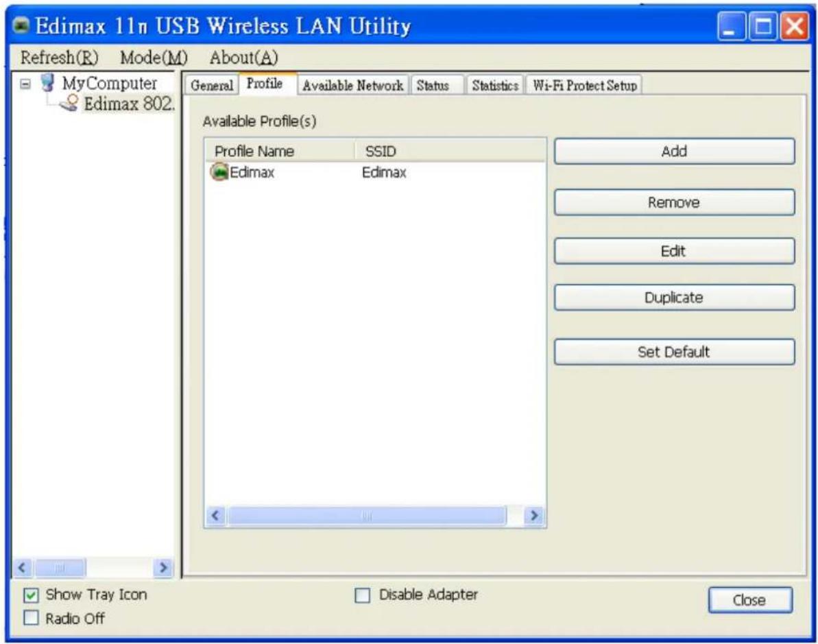
Task: Maximize the Edimax utility window
Action: [762, 26]
